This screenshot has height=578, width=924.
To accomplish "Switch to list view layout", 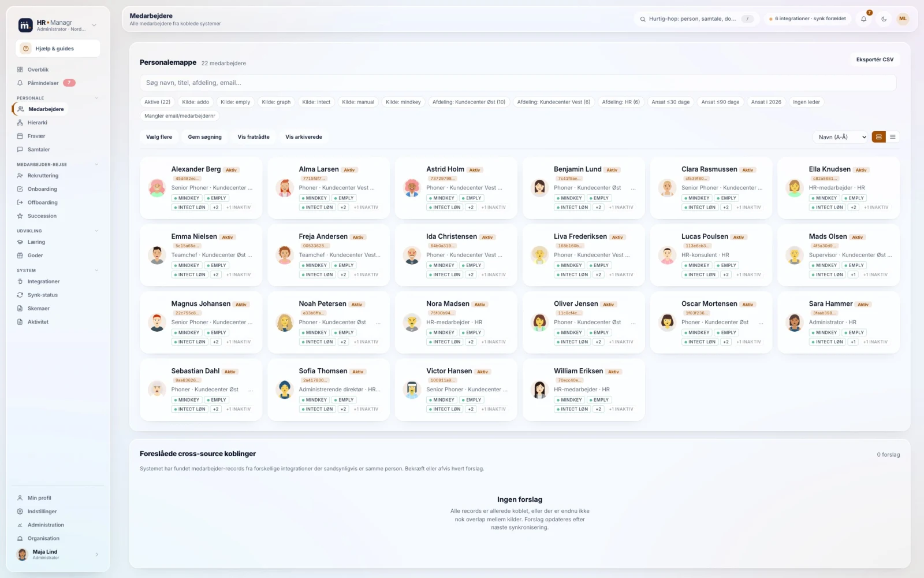I will (x=892, y=137).
